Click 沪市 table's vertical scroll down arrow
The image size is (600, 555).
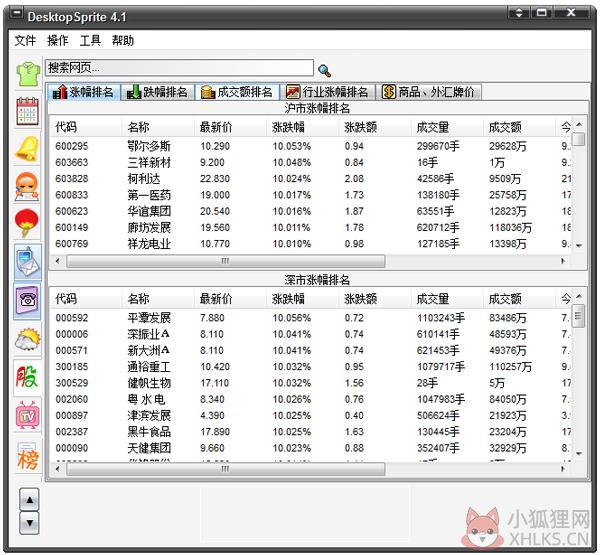click(579, 246)
